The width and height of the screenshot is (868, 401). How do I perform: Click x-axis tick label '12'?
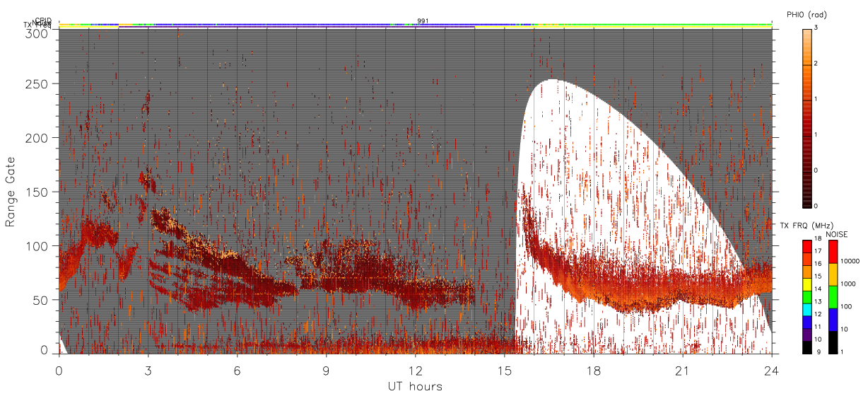click(x=415, y=371)
